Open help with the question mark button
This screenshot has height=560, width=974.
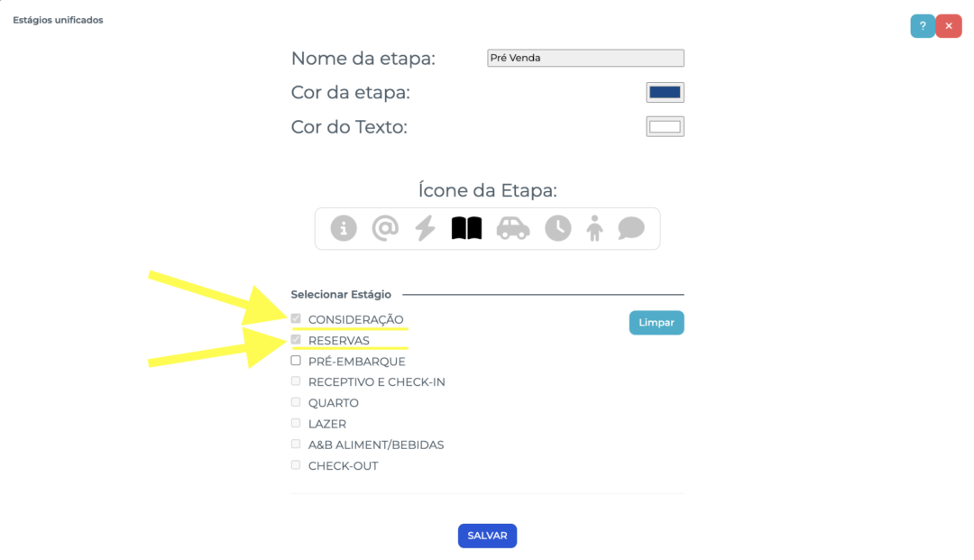click(x=923, y=26)
